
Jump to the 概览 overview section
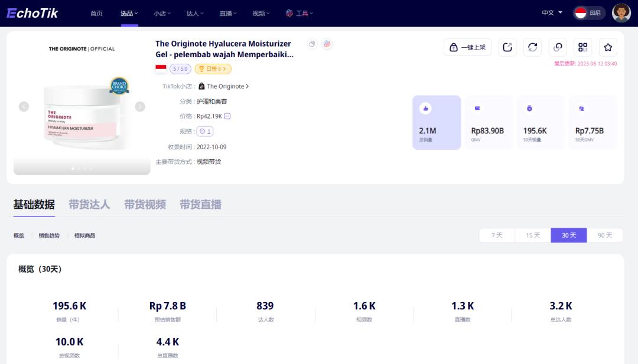[x=19, y=235]
